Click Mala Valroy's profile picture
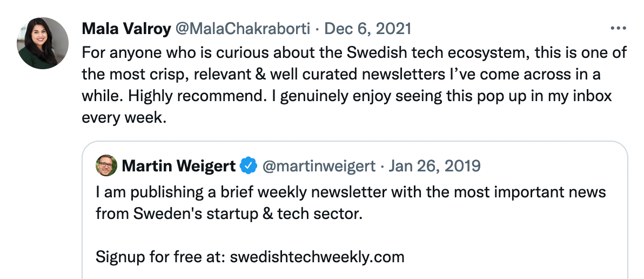Image resolution: width=644 pixels, height=279 pixels. pyautogui.click(x=43, y=43)
